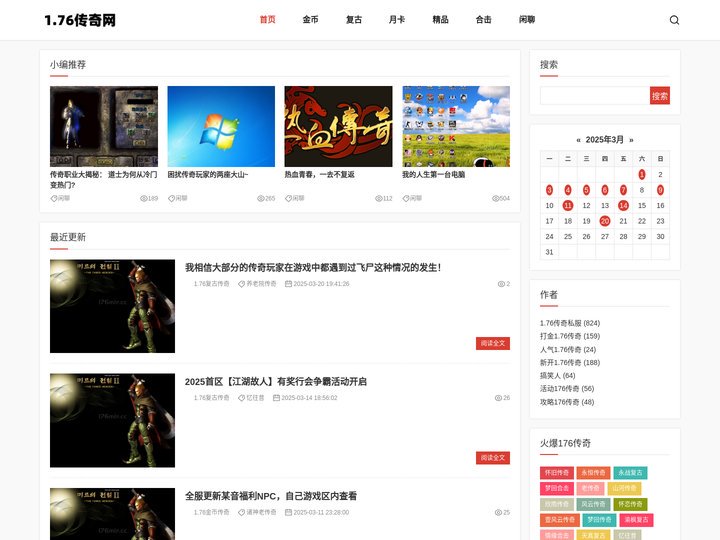The height and width of the screenshot is (540, 720).
Task: Open warrior thumbnail of 江湖故人 article
Action: tap(112, 421)
